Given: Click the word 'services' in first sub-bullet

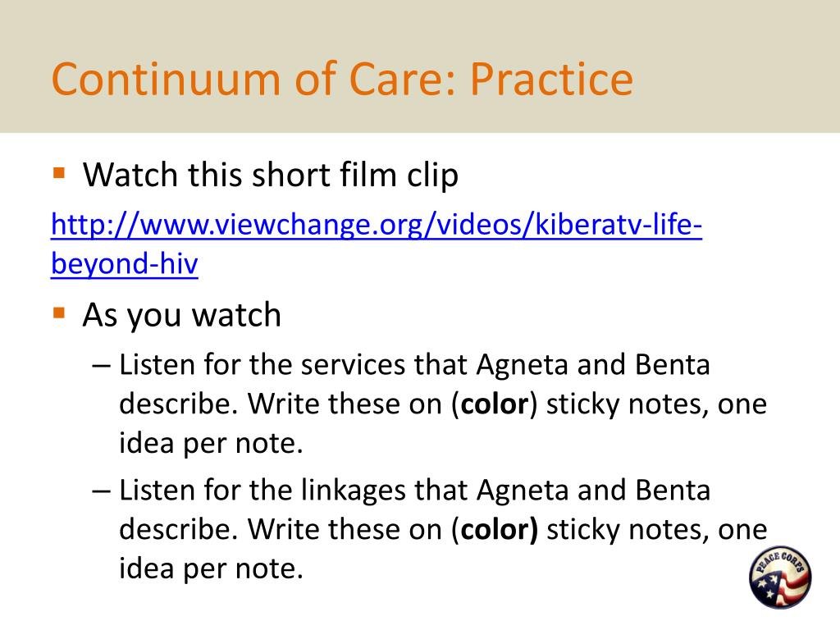Looking at the screenshot, I should [x=353, y=365].
